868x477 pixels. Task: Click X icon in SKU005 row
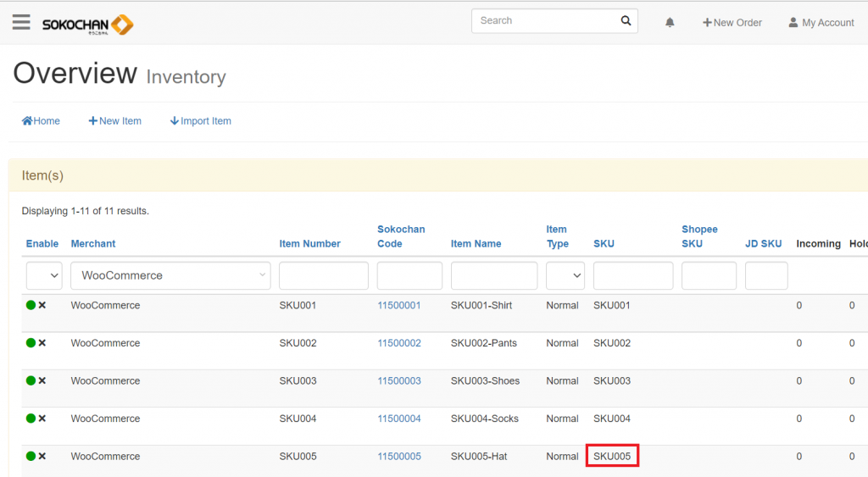[42, 456]
